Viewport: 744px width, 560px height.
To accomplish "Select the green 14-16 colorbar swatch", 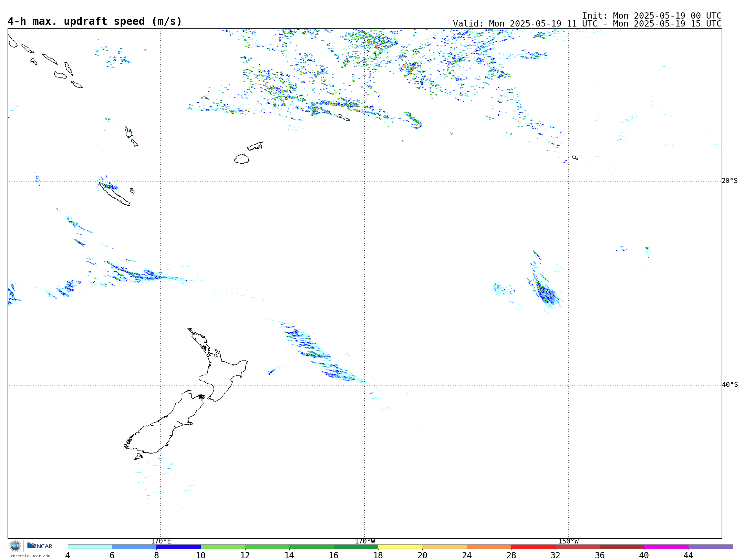I will [x=312, y=547].
